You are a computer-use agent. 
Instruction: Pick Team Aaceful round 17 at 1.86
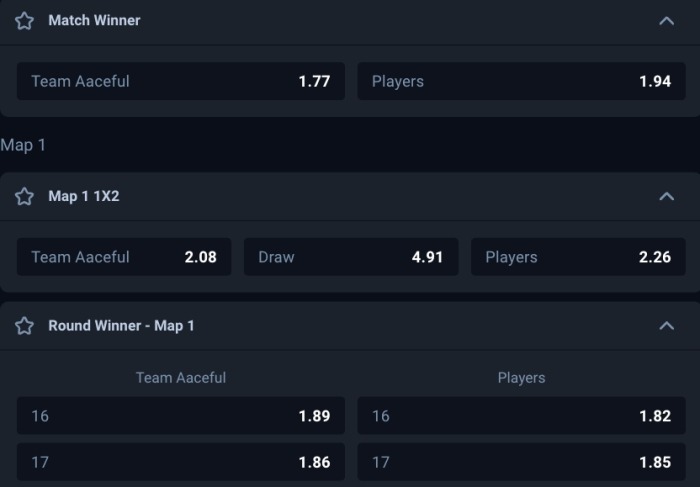(x=181, y=463)
